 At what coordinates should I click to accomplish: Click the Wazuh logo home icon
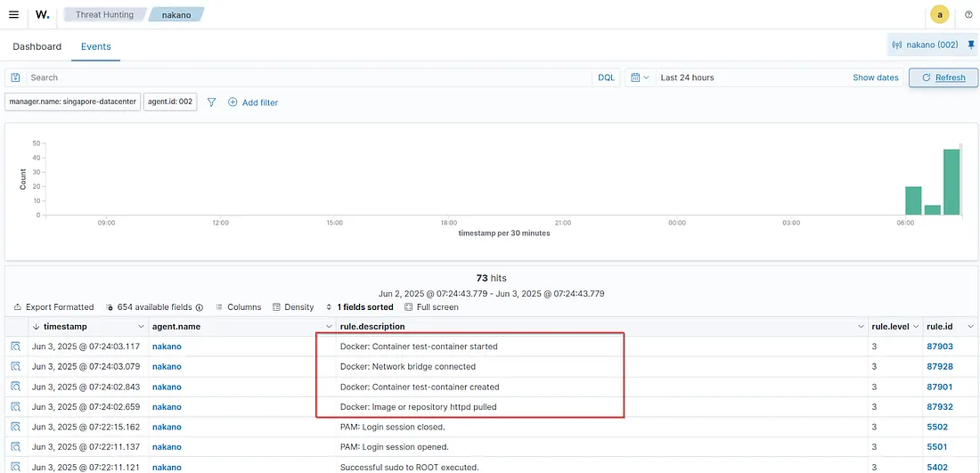(x=42, y=14)
